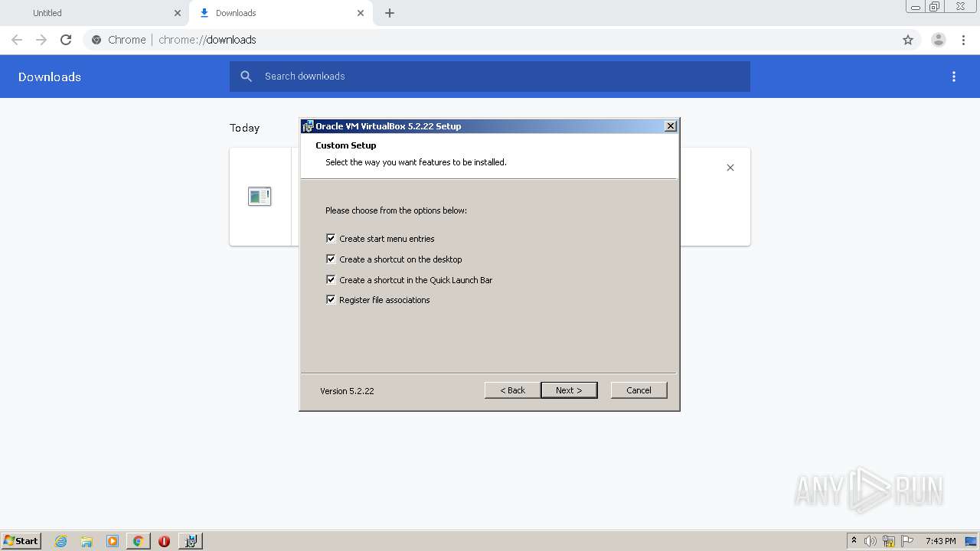This screenshot has width=980, height=551.
Task: Go to the Next setup step
Action: 569,390
